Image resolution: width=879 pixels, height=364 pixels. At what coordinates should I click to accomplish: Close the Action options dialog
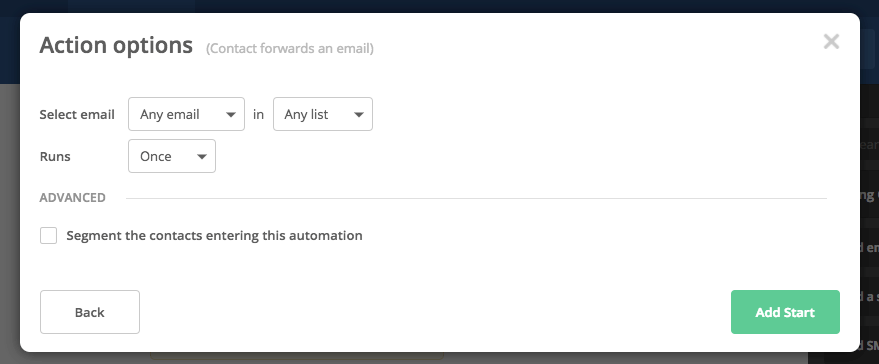[x=831, y=42]
